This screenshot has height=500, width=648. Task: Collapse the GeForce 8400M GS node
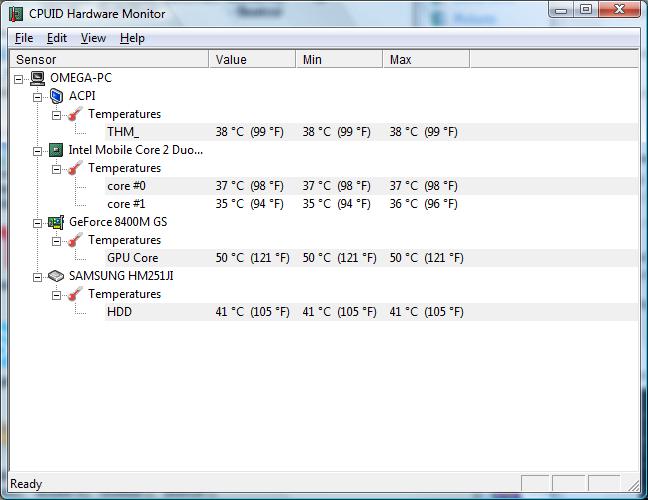(x=37, y=223)
